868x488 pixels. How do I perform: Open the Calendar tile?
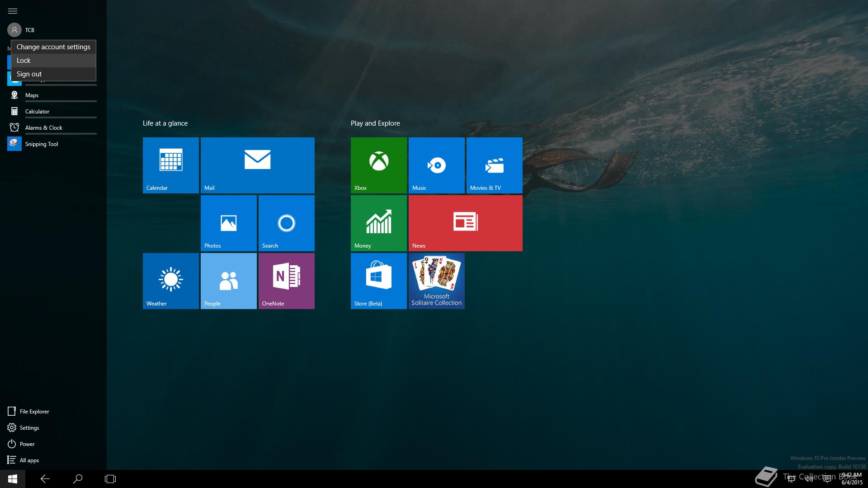tap(170, 165)
